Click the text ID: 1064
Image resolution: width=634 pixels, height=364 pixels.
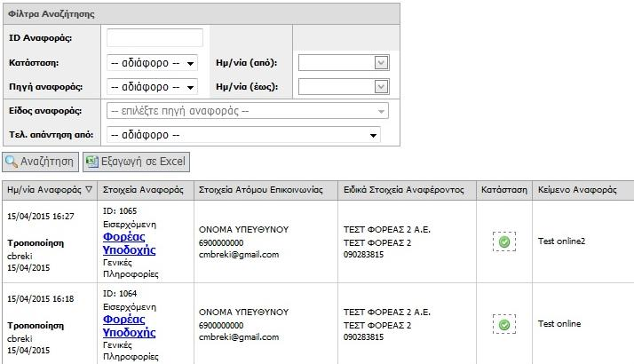point(120,294)
